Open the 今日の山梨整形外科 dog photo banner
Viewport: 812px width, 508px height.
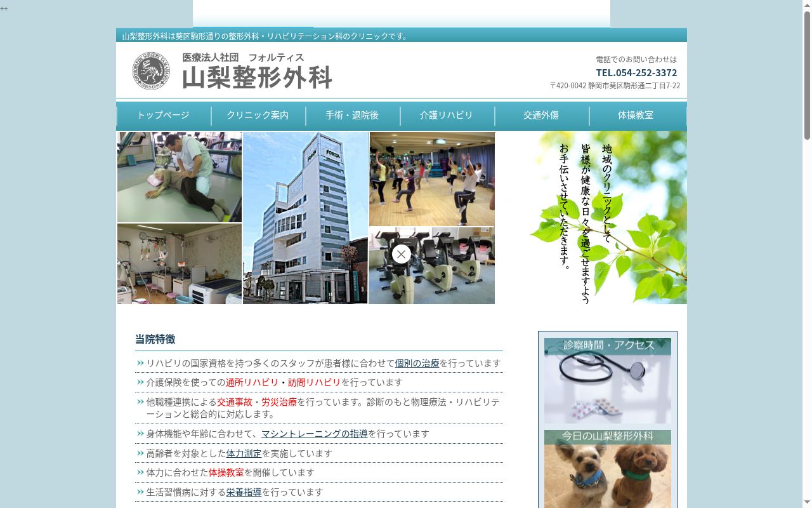point(608,469)
